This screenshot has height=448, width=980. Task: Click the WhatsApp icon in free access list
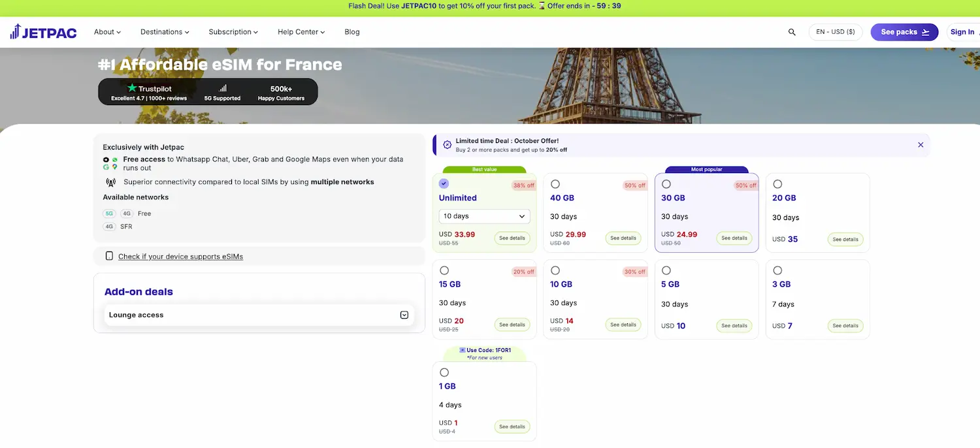114,159
